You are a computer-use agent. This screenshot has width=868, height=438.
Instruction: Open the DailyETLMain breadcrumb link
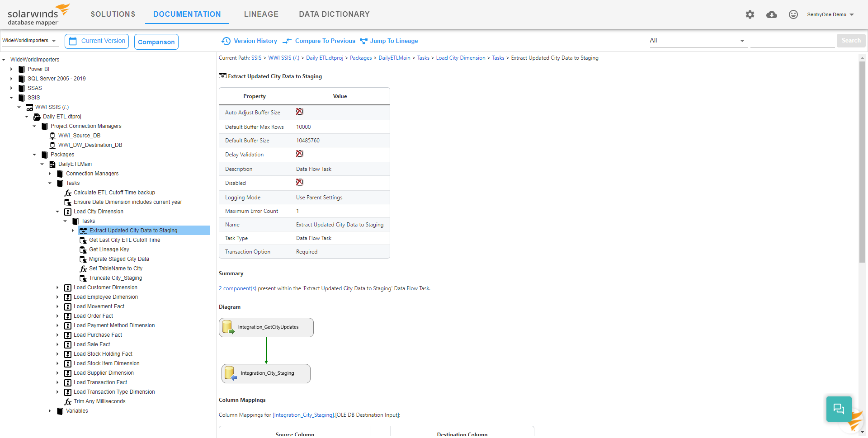pos(394,58)
